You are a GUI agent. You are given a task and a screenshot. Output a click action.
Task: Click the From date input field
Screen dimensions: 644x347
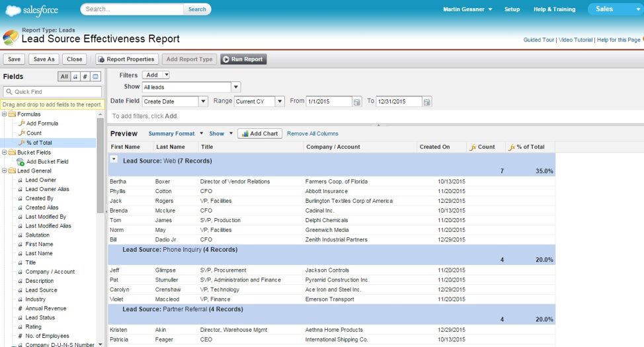tap(329, 101)
